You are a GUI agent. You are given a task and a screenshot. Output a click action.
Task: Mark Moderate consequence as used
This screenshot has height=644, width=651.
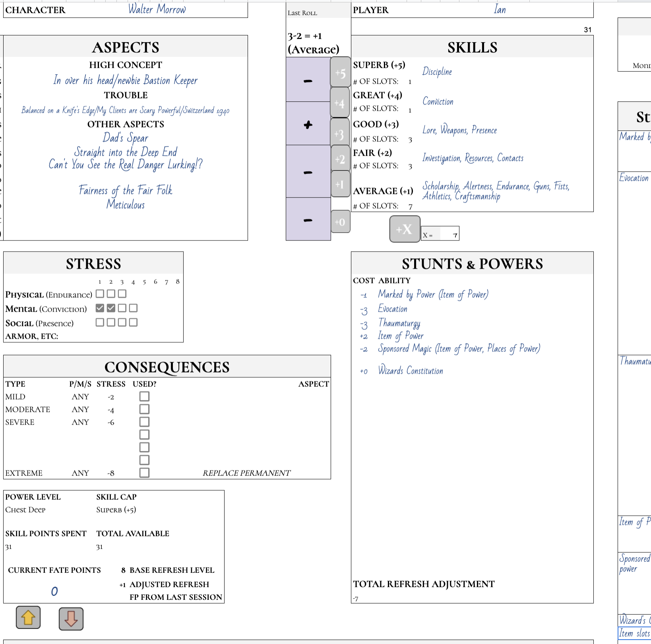coord(144,409)
